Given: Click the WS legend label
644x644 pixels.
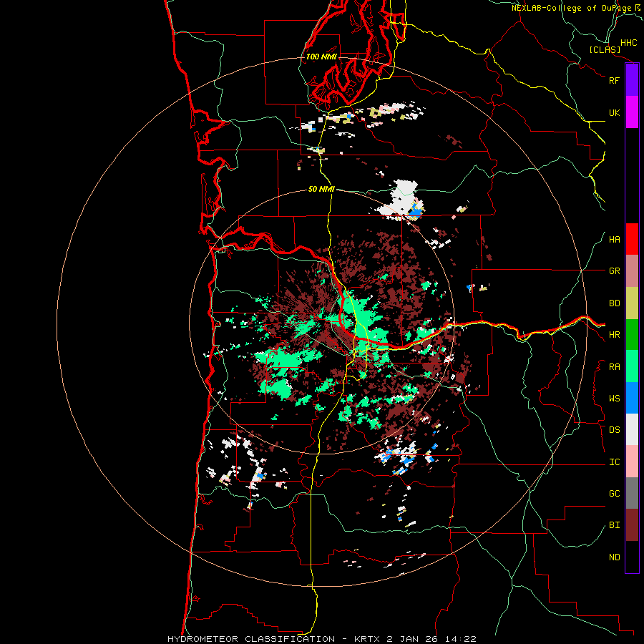Looking at the screenshot, I should [614, 399].
